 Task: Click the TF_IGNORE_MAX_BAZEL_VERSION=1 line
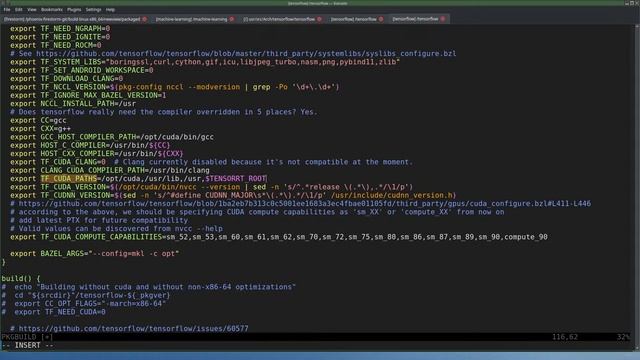88,95
